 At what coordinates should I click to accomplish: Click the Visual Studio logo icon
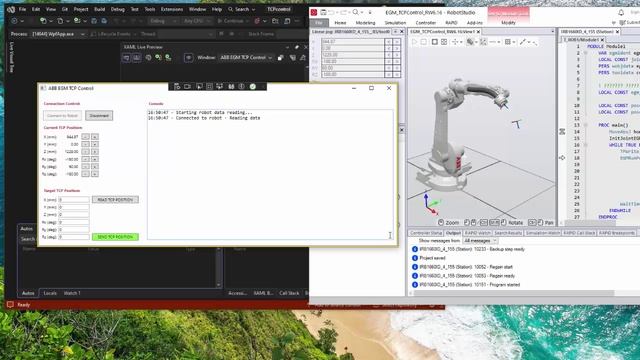tap(11, 9)
